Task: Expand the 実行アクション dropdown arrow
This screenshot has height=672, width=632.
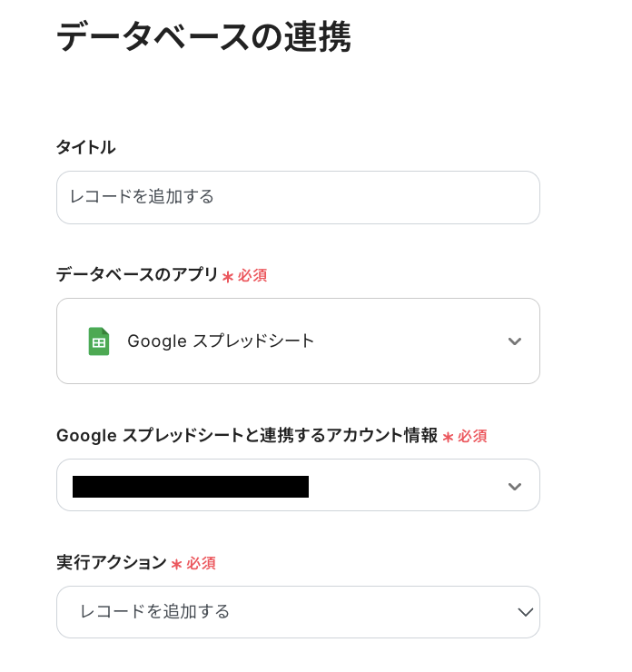Action: [x=525, y=612]
